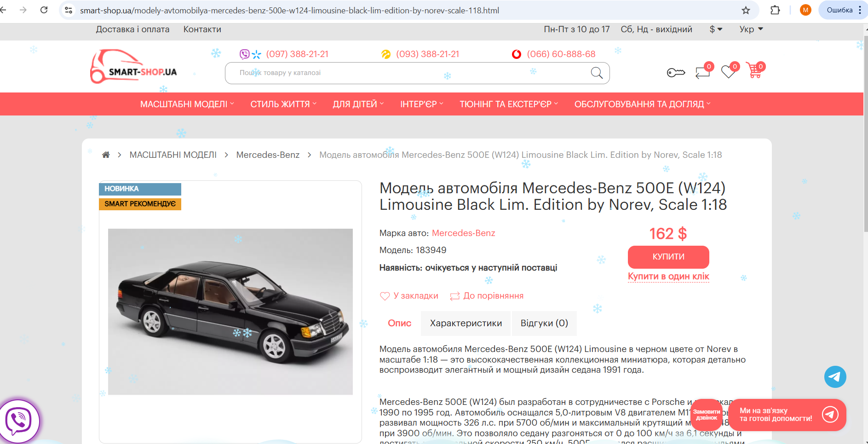Open the product comparison icon in header
This screenshot has height=444, width=868.
tap(703, 72)
